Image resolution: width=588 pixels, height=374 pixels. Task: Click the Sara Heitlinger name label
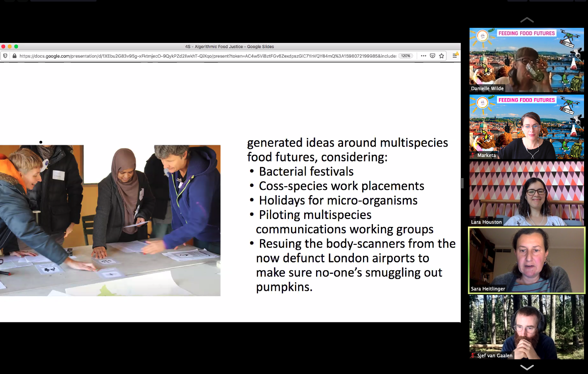point(488,289)
